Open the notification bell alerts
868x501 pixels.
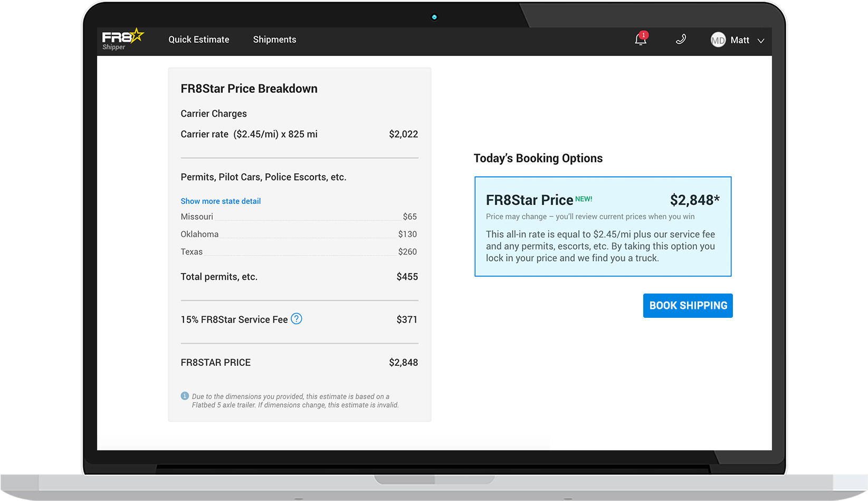(x=640, y=40)
